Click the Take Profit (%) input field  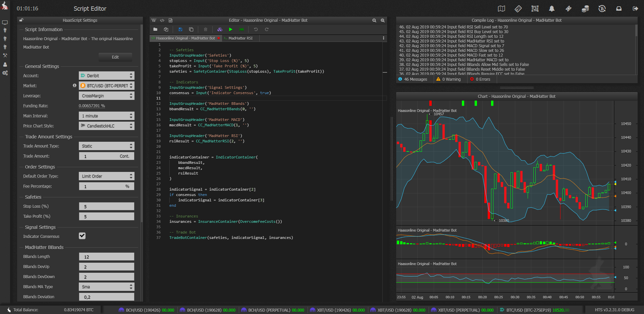point(107,216)
